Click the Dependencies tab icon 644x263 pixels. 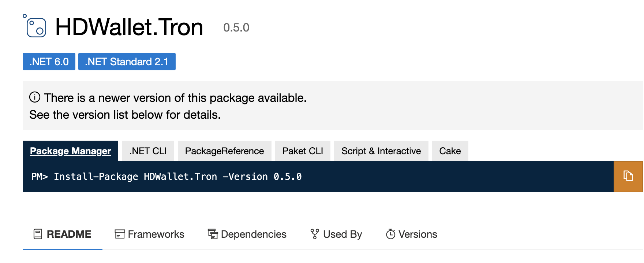(213, 234)
